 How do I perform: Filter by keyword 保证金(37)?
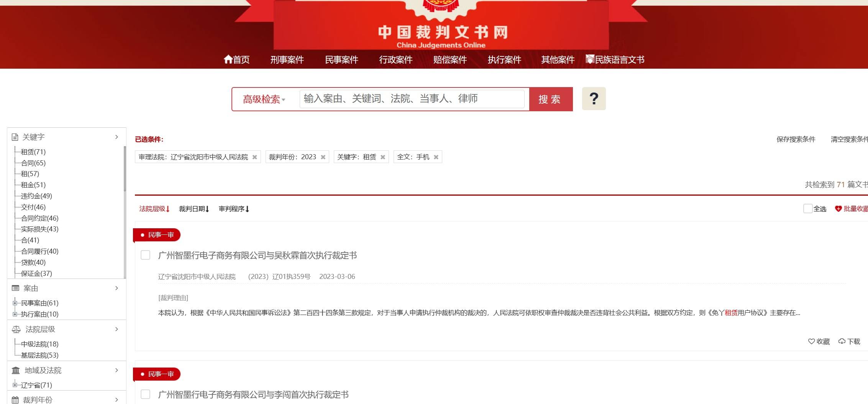pyautogui.click(x=36, y=274)
